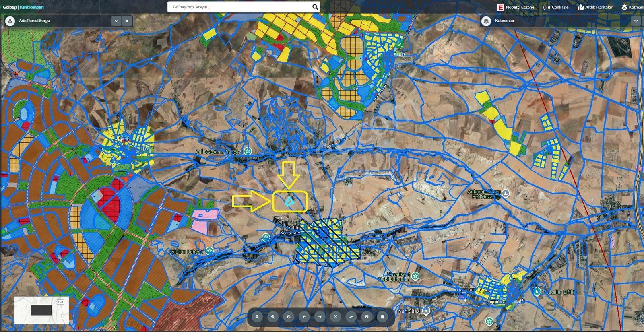This screenshot has height=332, width=644.
Task: Click the zoom in magnifier tool
Action: click(x=257, y=317)
